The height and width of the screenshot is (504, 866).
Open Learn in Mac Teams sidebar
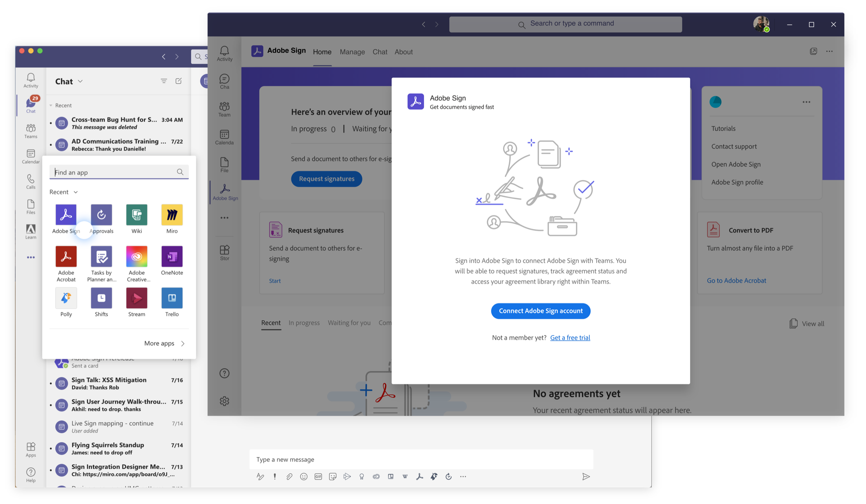(x=31, y=232)
